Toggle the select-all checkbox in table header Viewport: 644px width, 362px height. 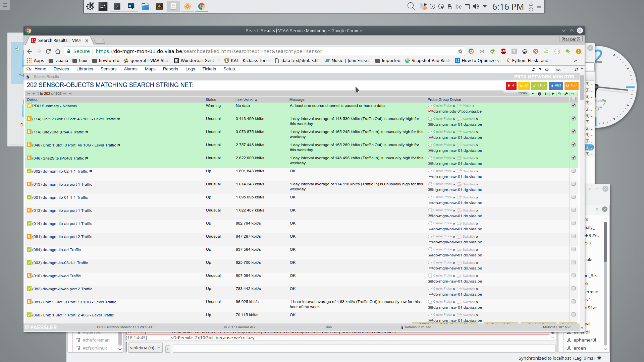pos(574,99)
